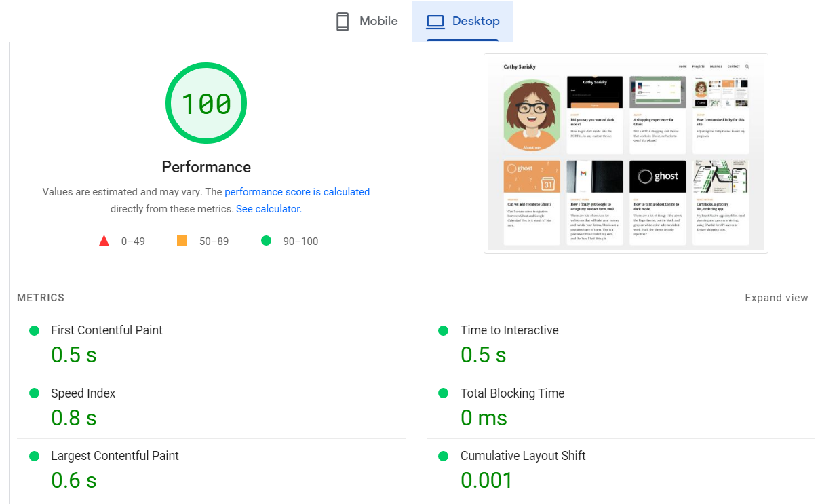Click the Desktop laptop icon
The image size is (820, 504).
(434, 22)
